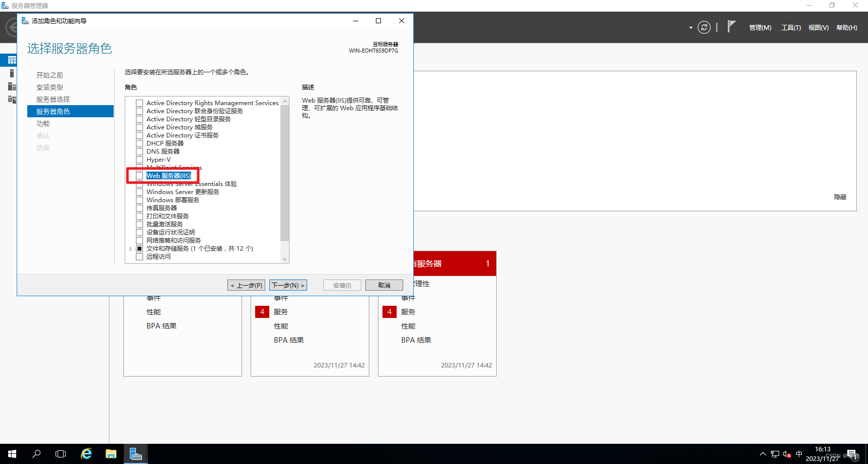Viewport: 868px width, 464px height.
Task: Click the muted volume tray icon
Action: tap(787, 454)
